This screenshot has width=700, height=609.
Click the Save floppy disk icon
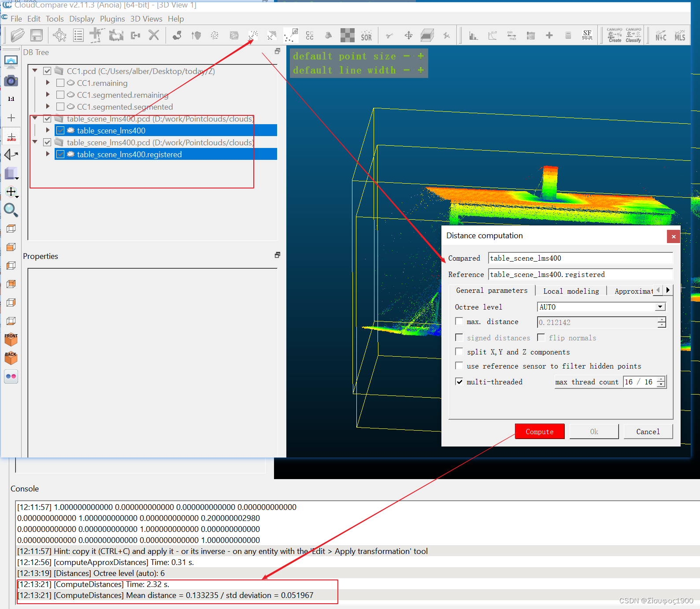(x=37, y=35)
